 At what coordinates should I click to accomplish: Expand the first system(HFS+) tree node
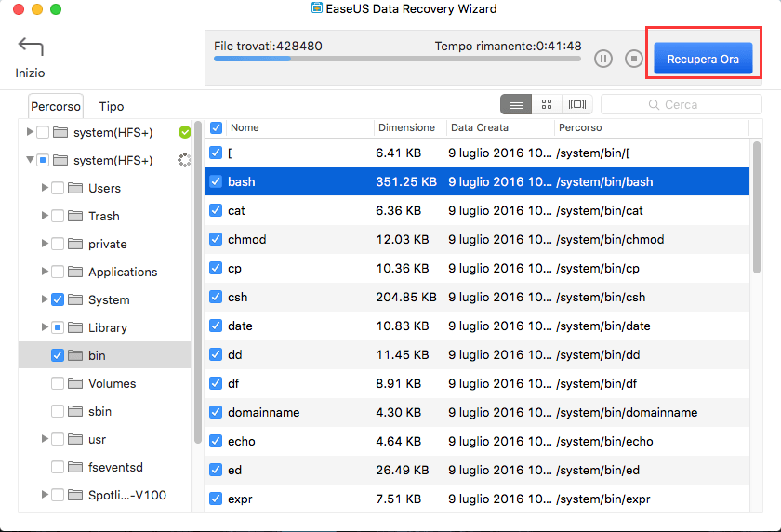pyautogui.click(x=30, y=131)
